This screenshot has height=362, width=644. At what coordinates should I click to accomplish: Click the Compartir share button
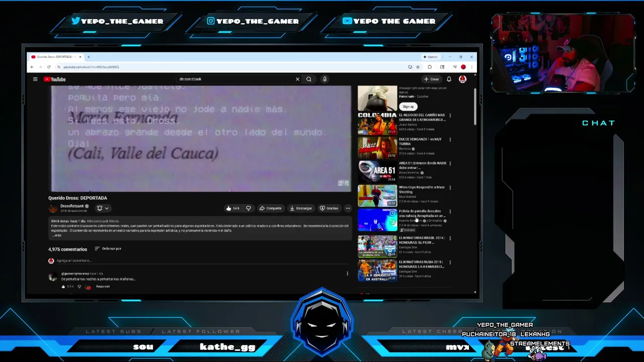tap(271, 208)
